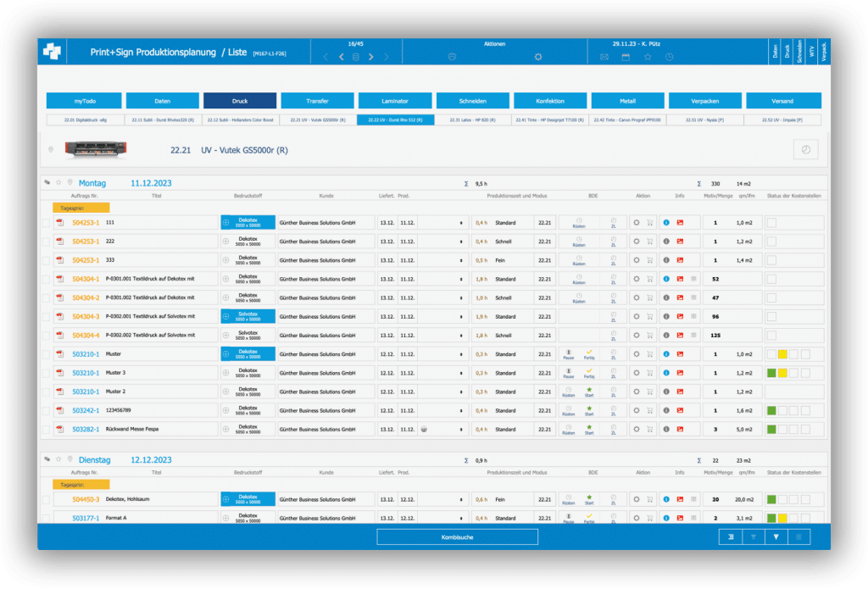Click the shopping cart icon for order 503242-1
Screen dimensions: 868x589
pyautogui.click(x=650, y=410)
